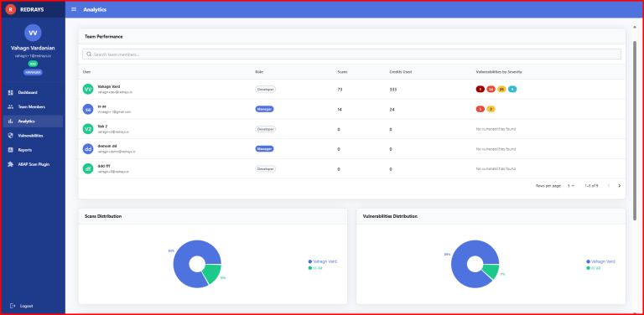Click the REDRAYS logo icon

[x=11, y=9]
